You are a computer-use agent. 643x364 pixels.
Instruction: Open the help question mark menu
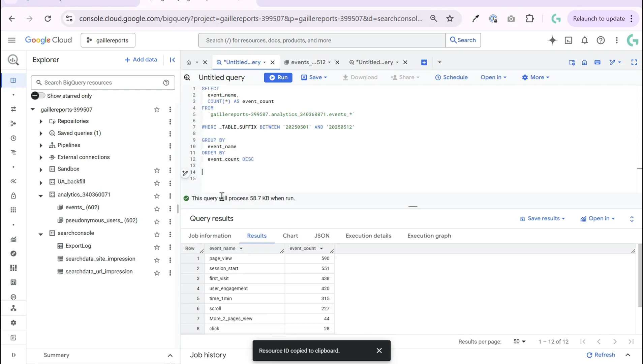pos(601,40)
